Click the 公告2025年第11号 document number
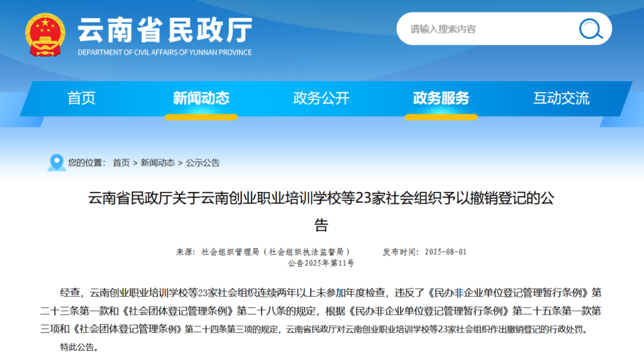 tap(322, 263)
